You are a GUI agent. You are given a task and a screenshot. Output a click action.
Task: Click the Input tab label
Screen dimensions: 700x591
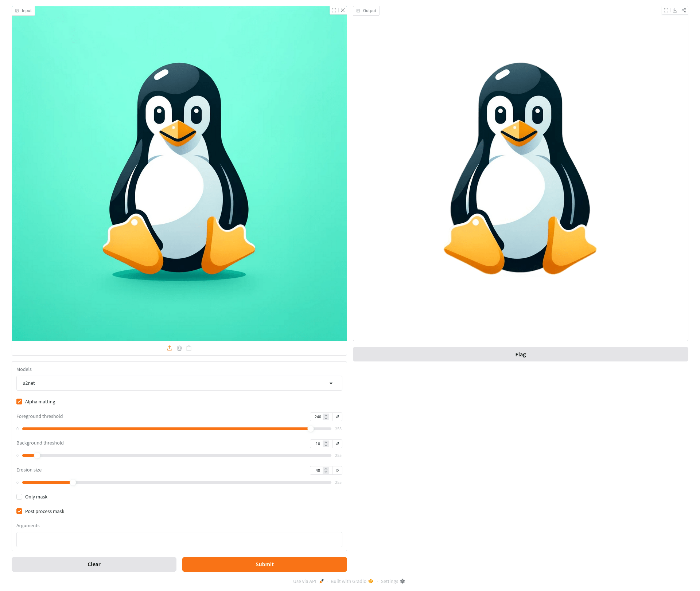(24, 11)
